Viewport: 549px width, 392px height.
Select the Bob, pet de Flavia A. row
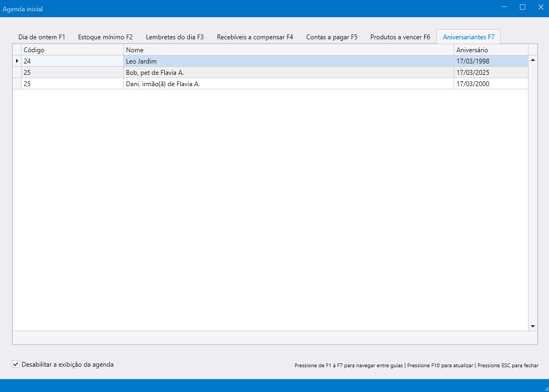pos(288,73)
